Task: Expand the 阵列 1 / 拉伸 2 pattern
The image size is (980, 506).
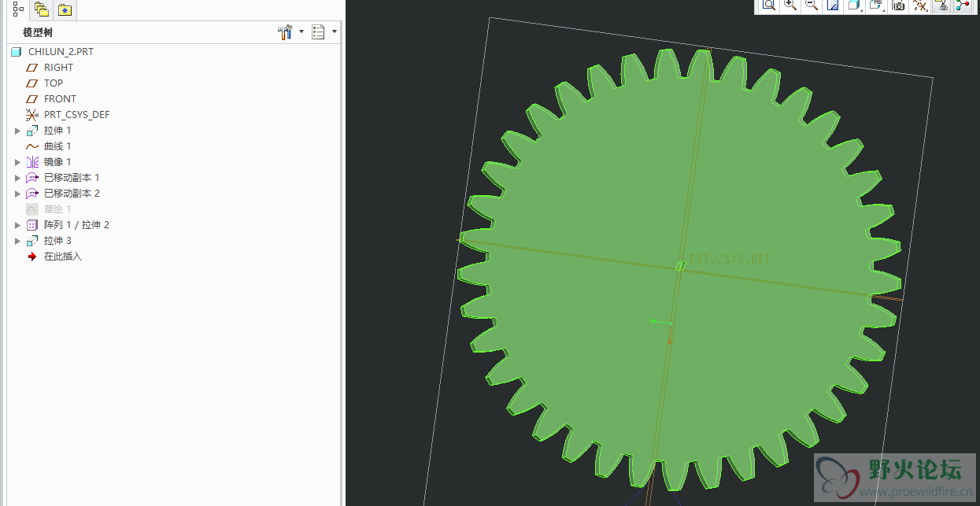Action: [18, 225]
